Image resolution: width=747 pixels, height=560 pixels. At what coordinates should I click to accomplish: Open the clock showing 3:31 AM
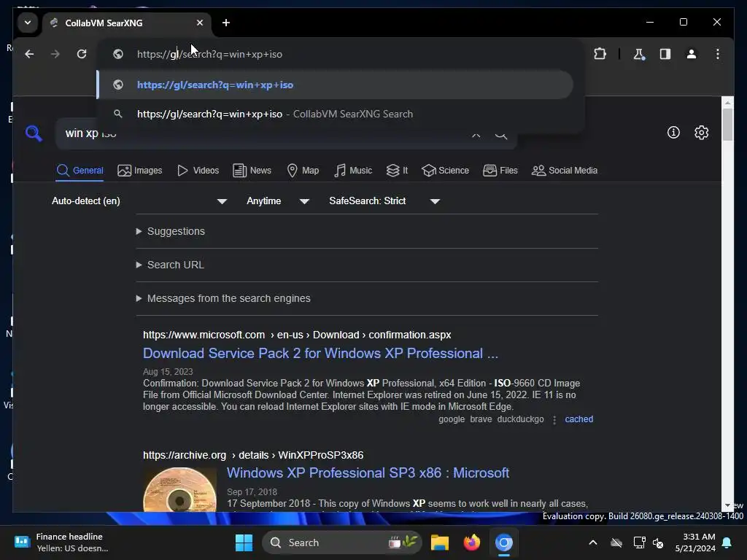pos(695,542)
